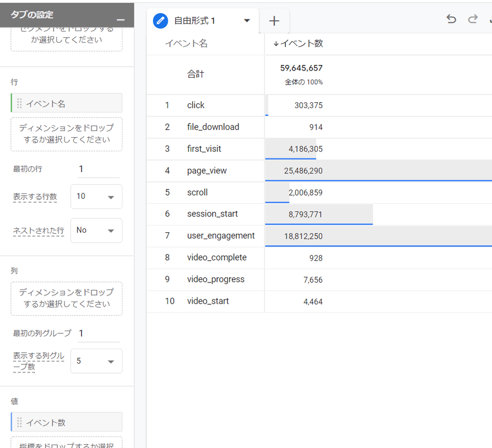Sort by イベント数 column header
This screenshot has width=492, height=448.
pos(298,43)
